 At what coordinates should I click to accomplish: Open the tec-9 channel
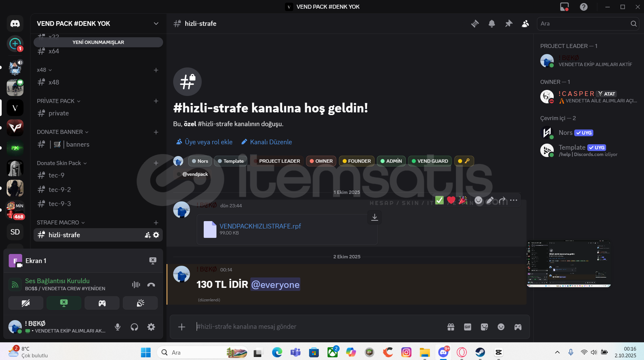click(x=98, y=175)
